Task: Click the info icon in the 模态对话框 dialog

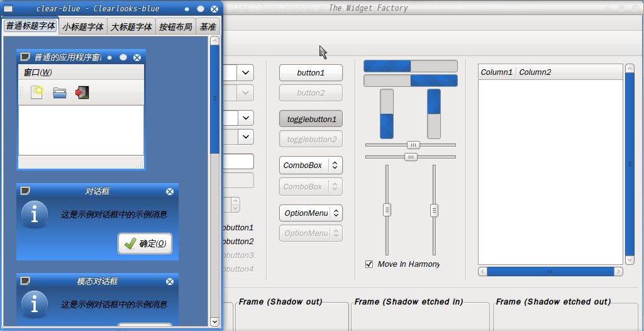Action: pos(35,304)
